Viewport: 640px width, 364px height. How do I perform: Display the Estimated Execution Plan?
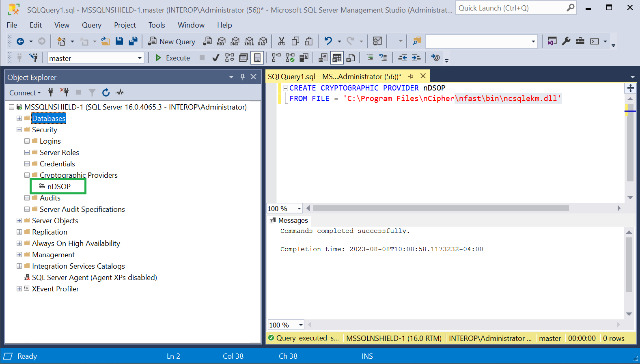pos(230,58)
